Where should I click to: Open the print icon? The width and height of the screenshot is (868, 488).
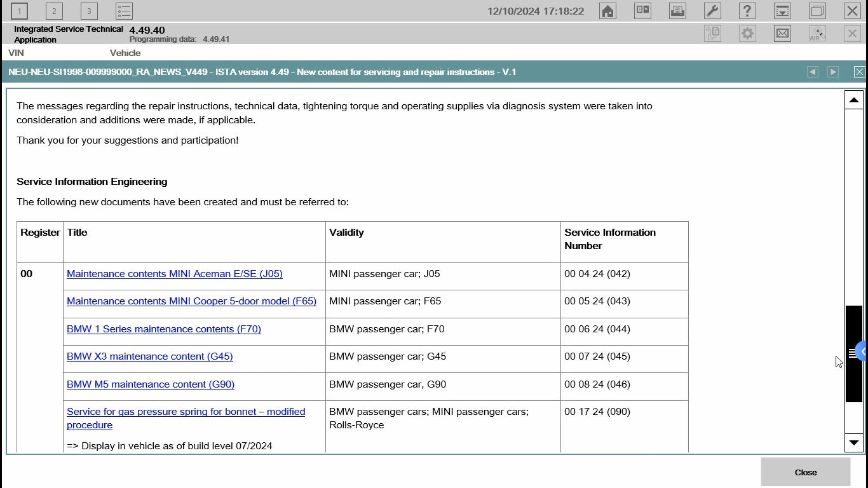(x=677, y=11)
